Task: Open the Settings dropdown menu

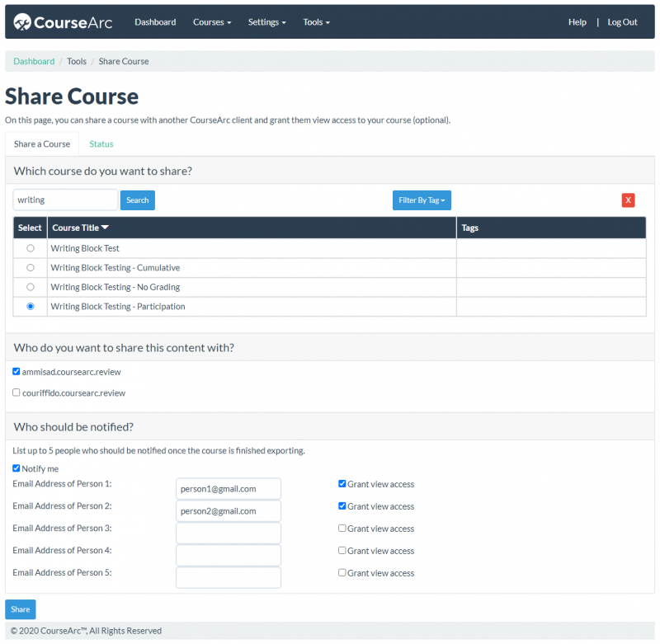Action: pyautogui.click(x=266, y=22)
